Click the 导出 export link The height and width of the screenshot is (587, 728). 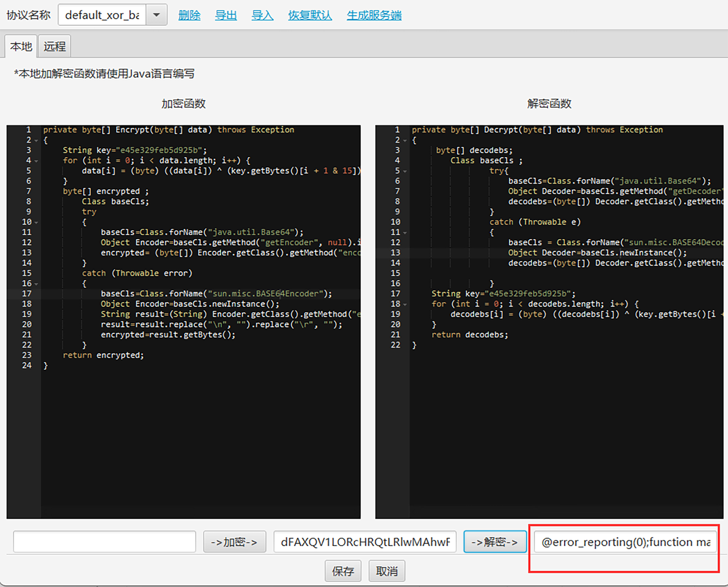(x=226, y=15)
